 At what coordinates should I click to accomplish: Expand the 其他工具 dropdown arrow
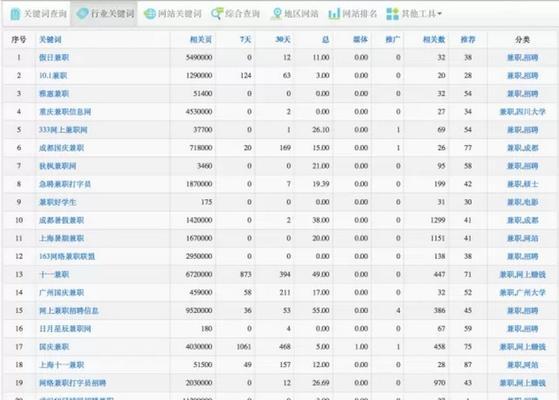coord(440,14)
